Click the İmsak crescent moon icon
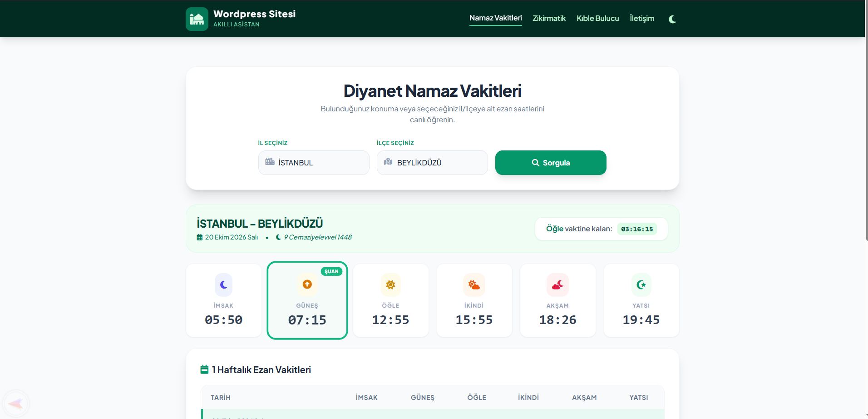 click(x=223, y=285)
